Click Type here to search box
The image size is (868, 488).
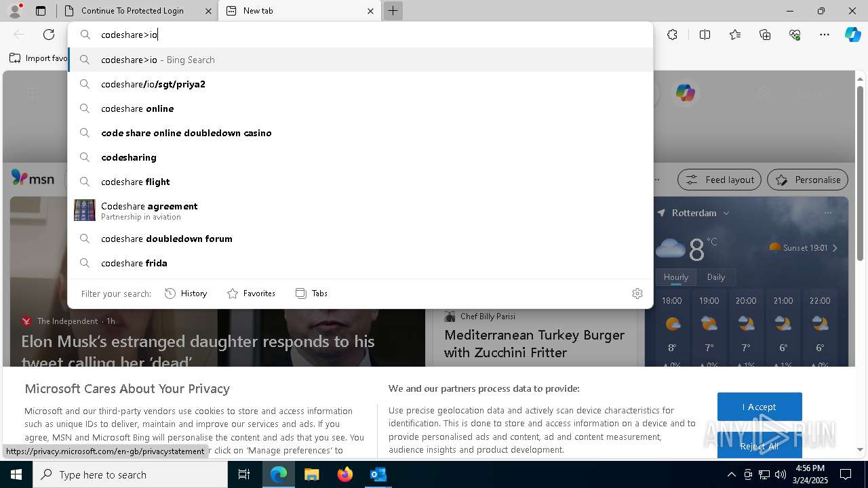[x=130, y=474]
